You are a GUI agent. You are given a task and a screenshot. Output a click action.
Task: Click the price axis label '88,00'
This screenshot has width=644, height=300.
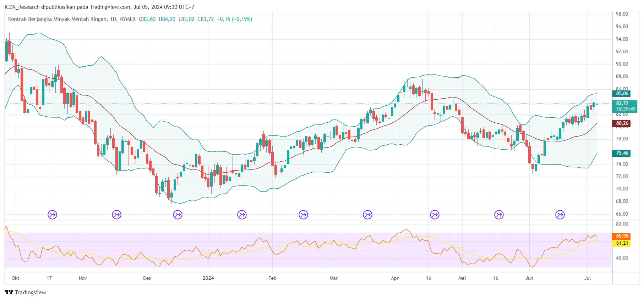click(x=622, y=76)
